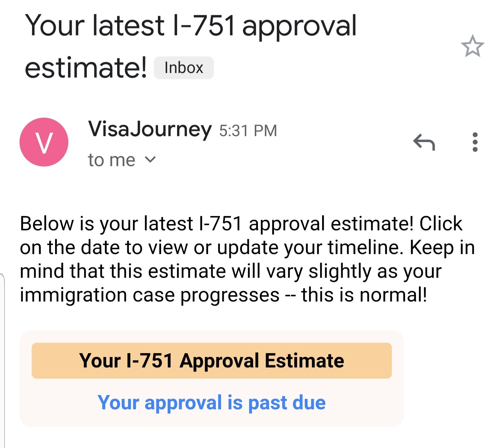Click the gray panel edge on the left side
502x448 pixels.
coord(2,359)
